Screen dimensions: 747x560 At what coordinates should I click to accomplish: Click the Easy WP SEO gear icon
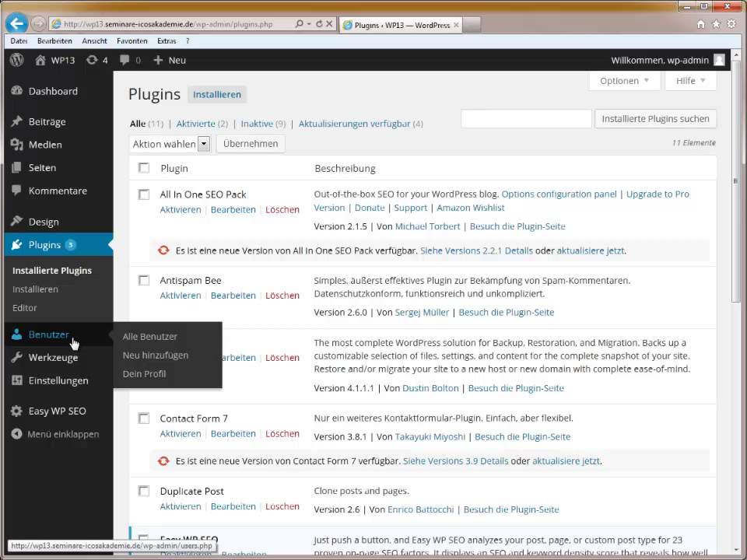click(x=16, y=411)
